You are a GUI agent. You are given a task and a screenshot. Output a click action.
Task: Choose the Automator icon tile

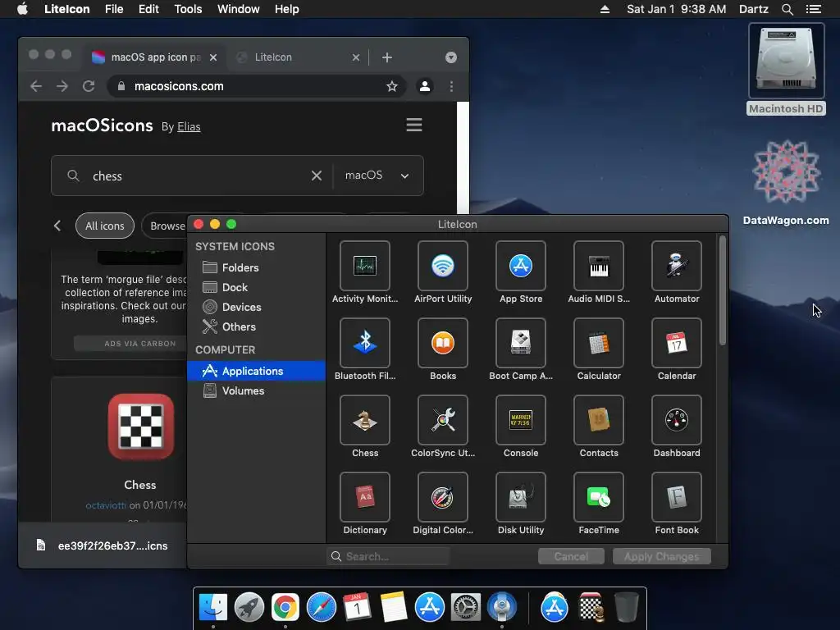677,266
